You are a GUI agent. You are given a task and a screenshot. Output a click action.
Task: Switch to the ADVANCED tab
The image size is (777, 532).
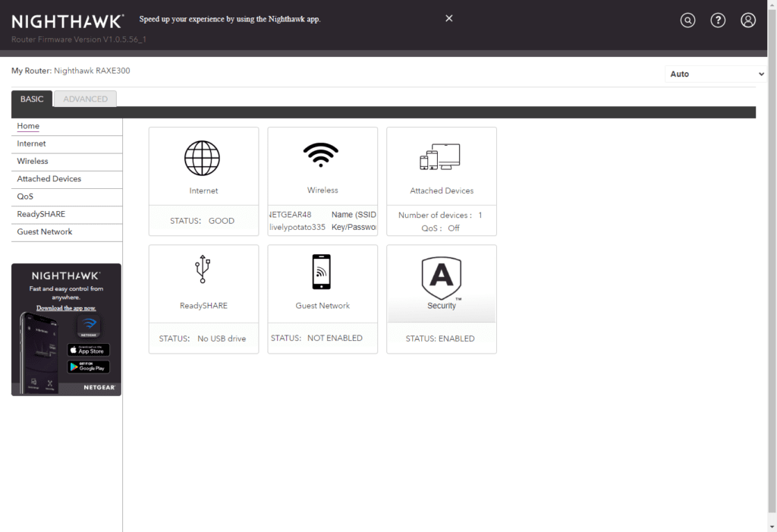click(x=85, y=99)
